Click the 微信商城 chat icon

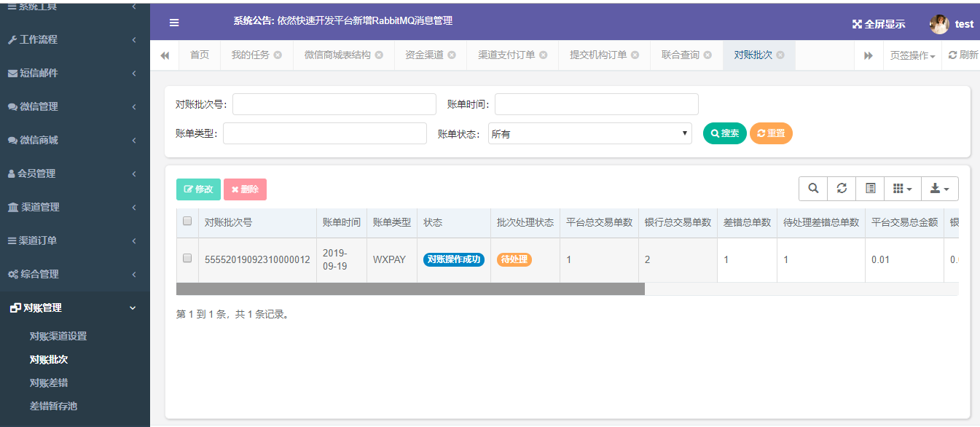(12, 140)
